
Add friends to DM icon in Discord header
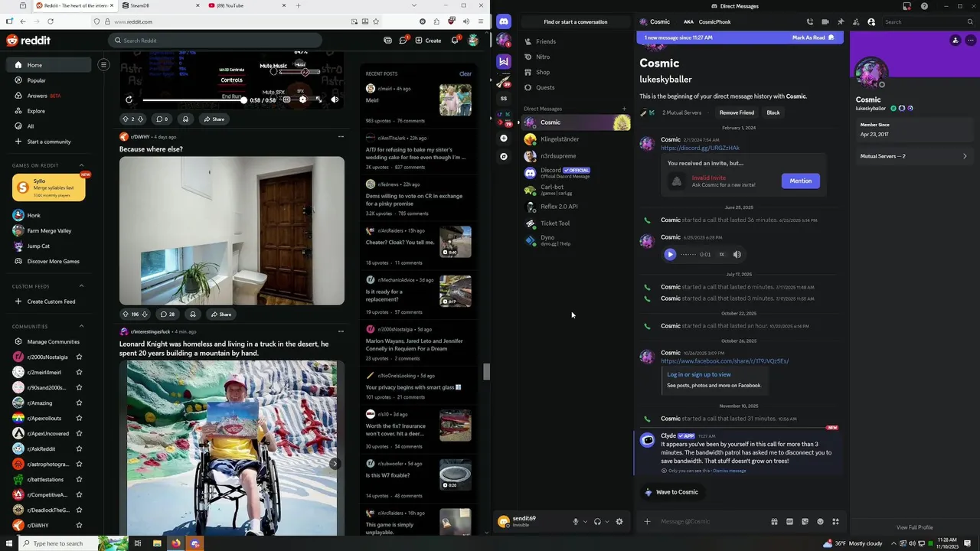[x=856, y=22]
